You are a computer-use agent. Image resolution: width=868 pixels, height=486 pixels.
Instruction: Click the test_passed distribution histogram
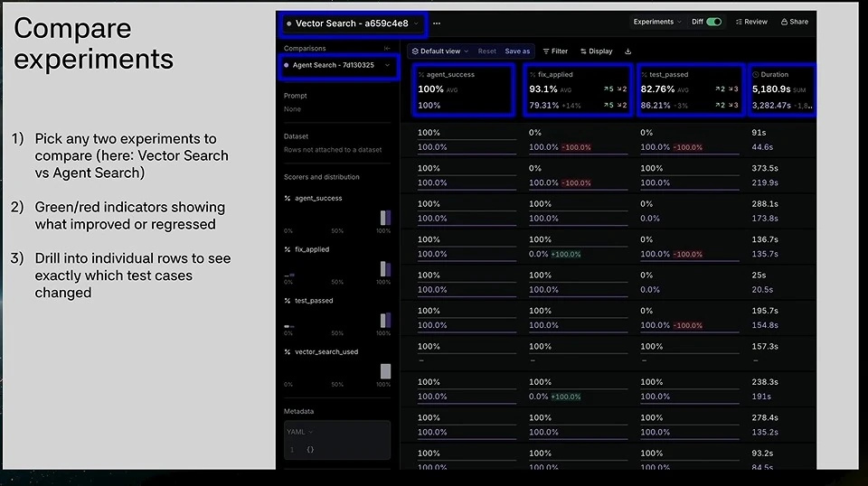[337, 320]
